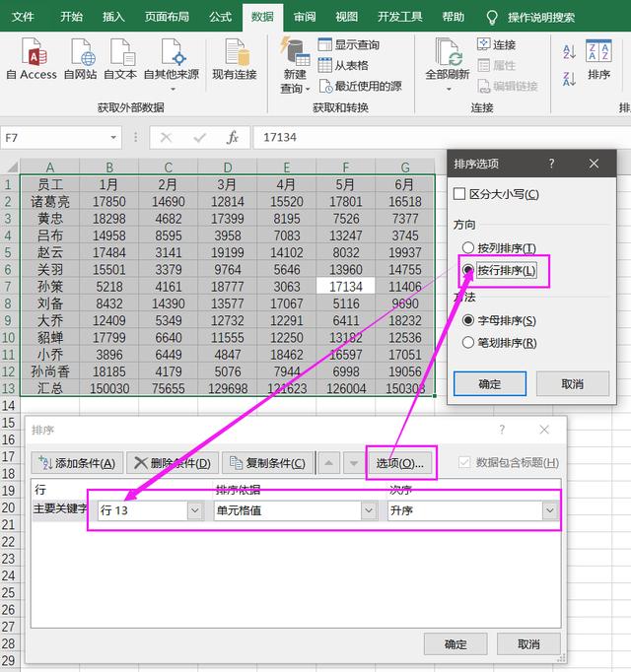
Task: Click 复制条件 copy level button
Action: [267, 463]
